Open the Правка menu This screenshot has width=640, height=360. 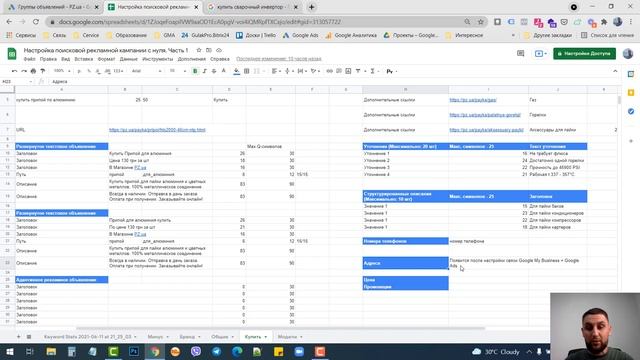[48, 59]
